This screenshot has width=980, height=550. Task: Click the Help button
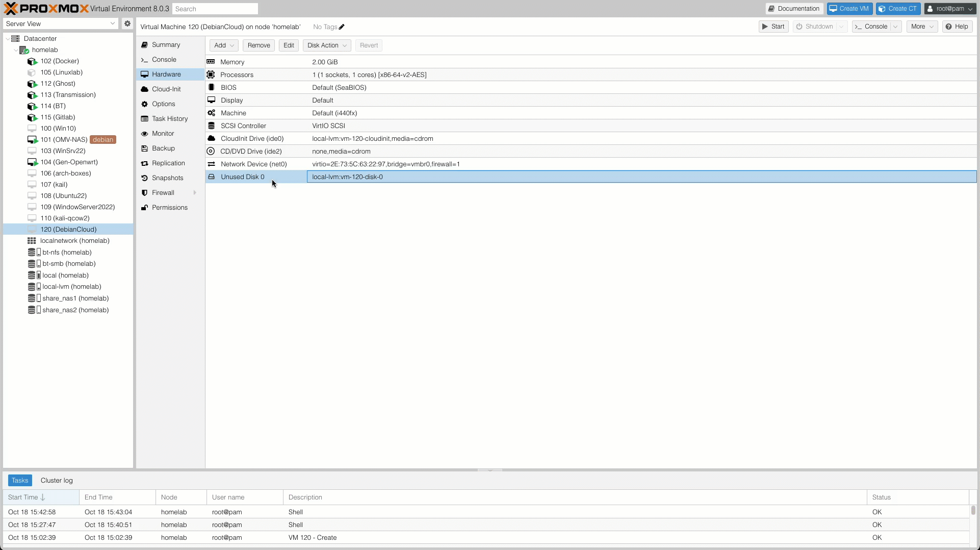point(957,27)
